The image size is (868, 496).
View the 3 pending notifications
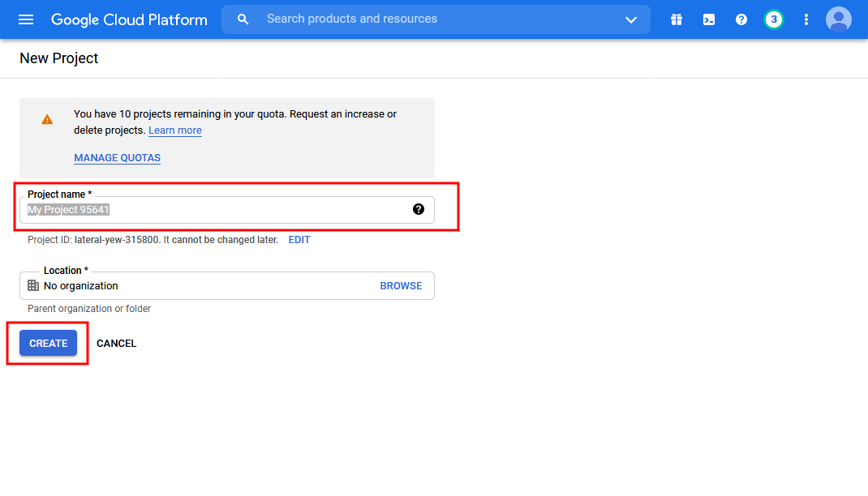click(773, 19)
